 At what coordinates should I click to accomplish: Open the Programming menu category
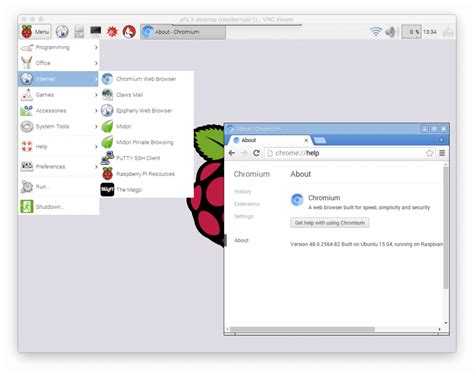[59, 48]
